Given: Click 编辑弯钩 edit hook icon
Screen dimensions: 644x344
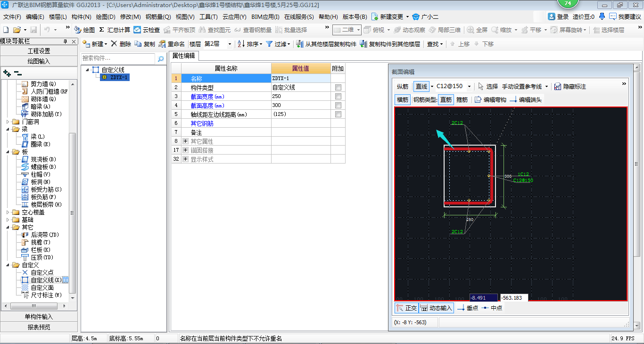Looking at the screenshot, I should coord(478,99).
